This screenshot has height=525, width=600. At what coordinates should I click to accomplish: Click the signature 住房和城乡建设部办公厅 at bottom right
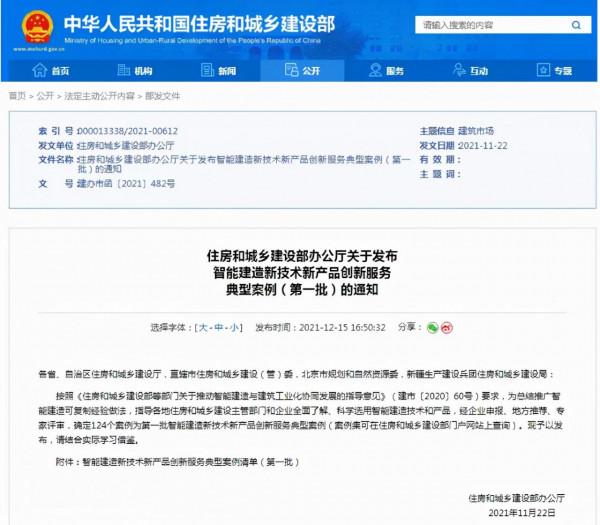click(x=517, y=498)
